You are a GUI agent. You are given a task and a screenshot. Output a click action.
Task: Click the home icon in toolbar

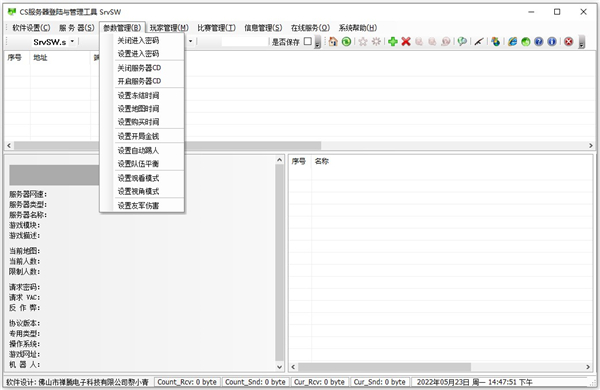tap(333, 41)
